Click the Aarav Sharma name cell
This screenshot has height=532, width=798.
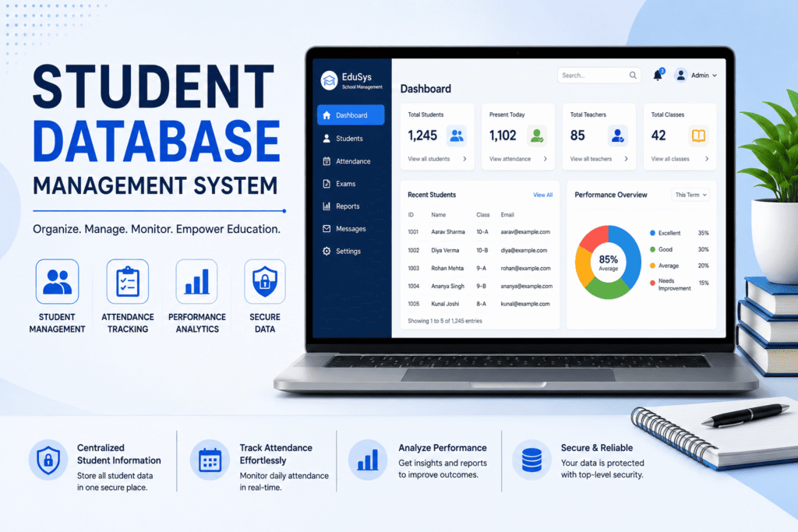tap(448, 232)
